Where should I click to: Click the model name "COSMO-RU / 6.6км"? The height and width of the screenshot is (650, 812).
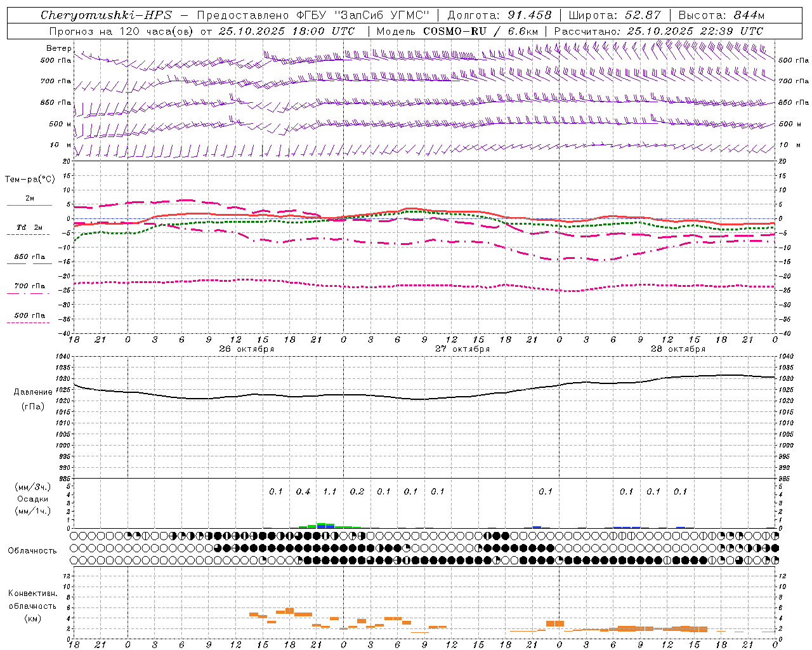click(x=480, y=31)
